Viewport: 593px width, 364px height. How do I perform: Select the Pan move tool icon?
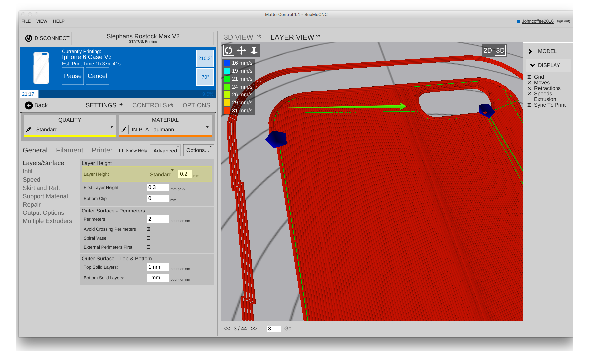241,50
